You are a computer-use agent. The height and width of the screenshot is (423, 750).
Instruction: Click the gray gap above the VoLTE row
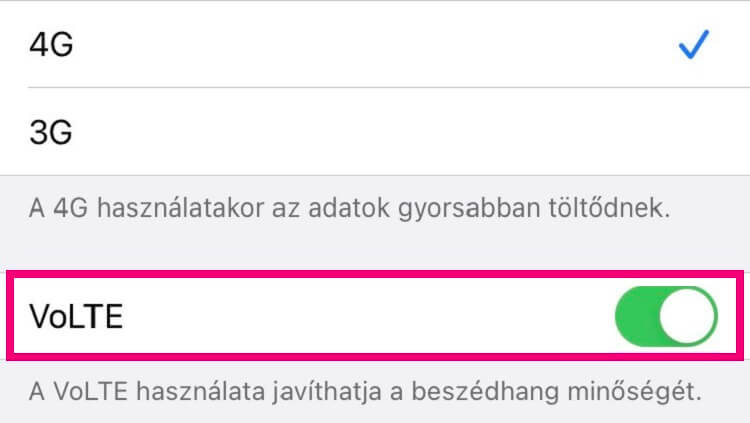[x=375, y=252]
